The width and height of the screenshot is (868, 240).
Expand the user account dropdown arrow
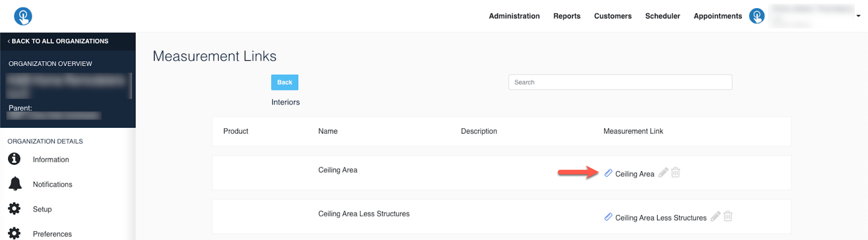858,16
